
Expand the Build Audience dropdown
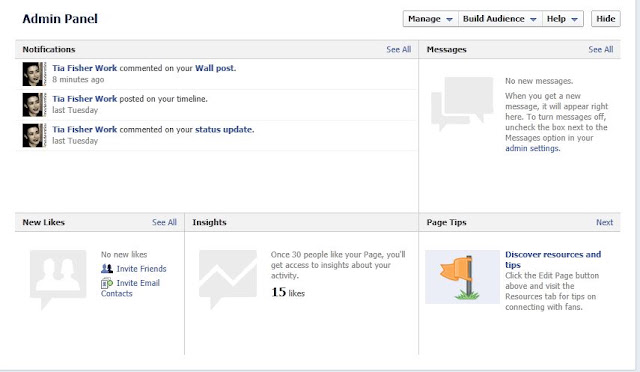click(500, 19)
